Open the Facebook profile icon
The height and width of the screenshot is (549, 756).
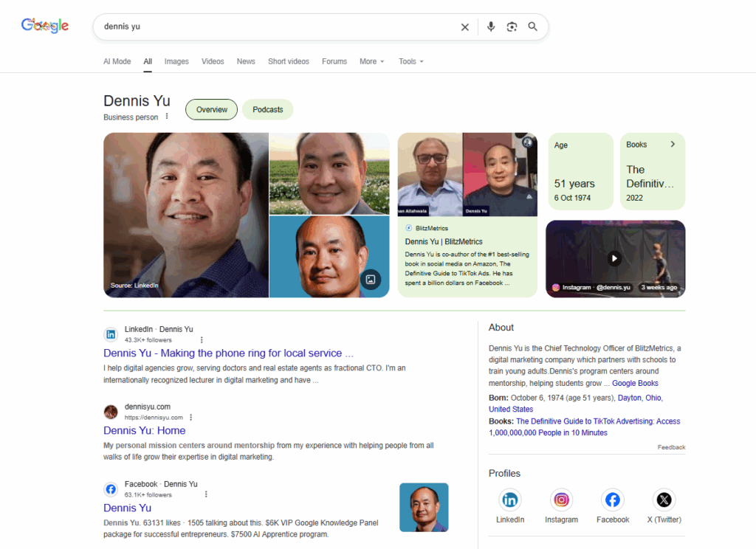coord(613,500)
